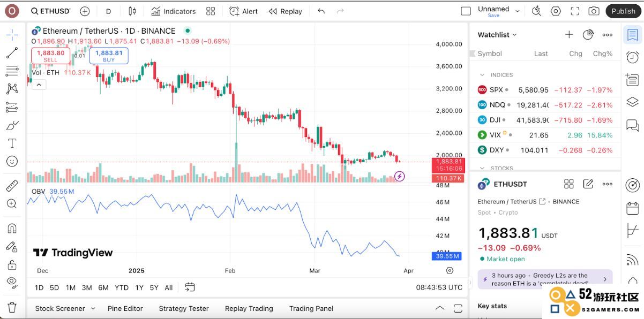Open chart settings hexagon icon in top toolbar
Image resolution: width=644 pixels, height=319 pixels.
tap(556, 11)
